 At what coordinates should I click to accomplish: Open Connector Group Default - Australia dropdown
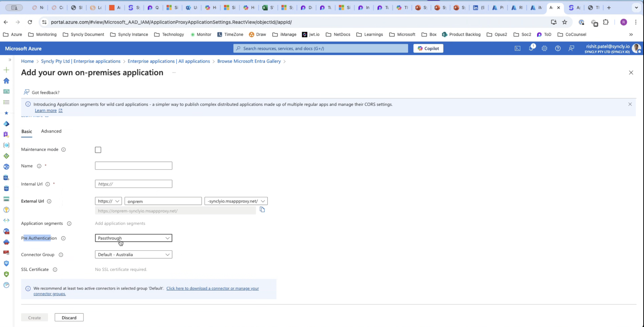tap(134, 255)
